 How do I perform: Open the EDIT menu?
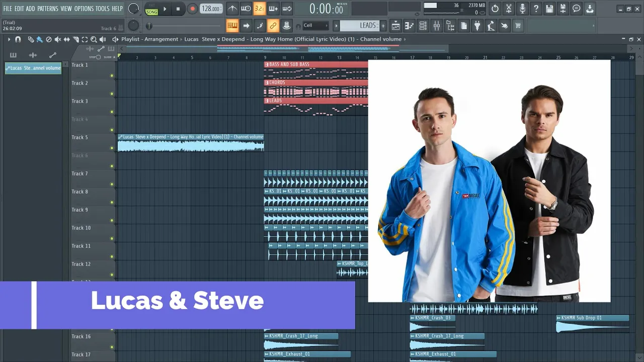tap(19, 9)
